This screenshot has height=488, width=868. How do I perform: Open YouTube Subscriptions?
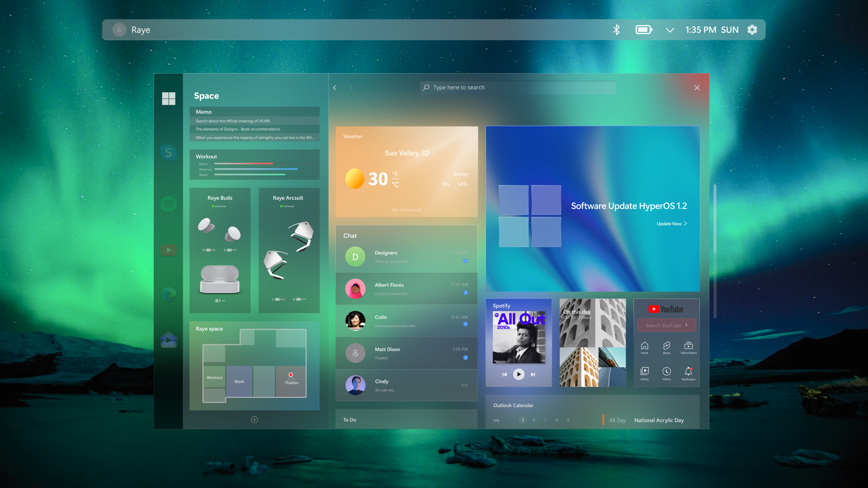click(689, 347)
